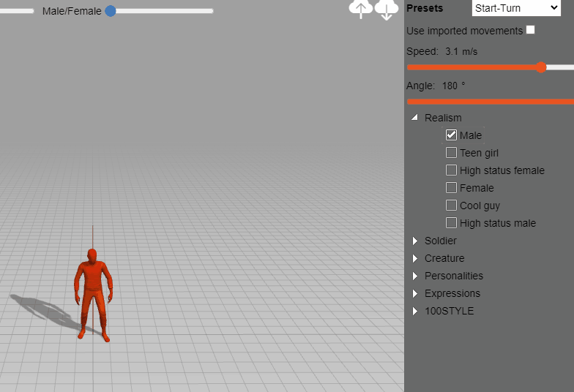This screenshot has height=392, width=574.
Task: Click the Creature label
Action: 444,258
